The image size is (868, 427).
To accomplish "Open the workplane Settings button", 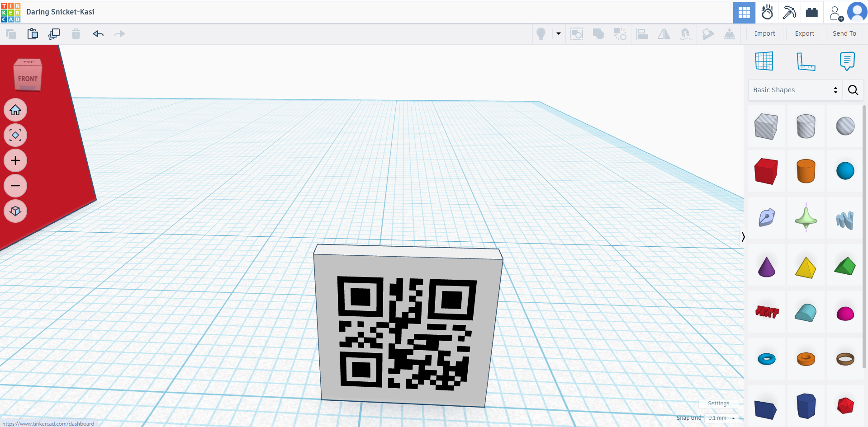I will pos(718,404).
